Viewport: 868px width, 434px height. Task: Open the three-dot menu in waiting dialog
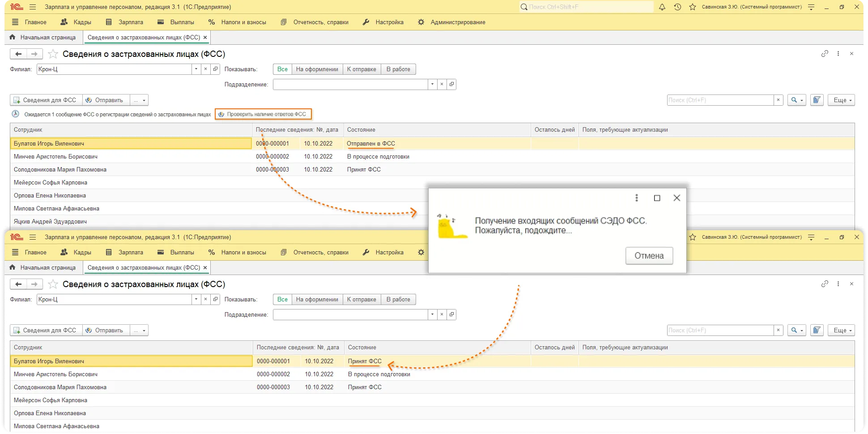[637, 198]
